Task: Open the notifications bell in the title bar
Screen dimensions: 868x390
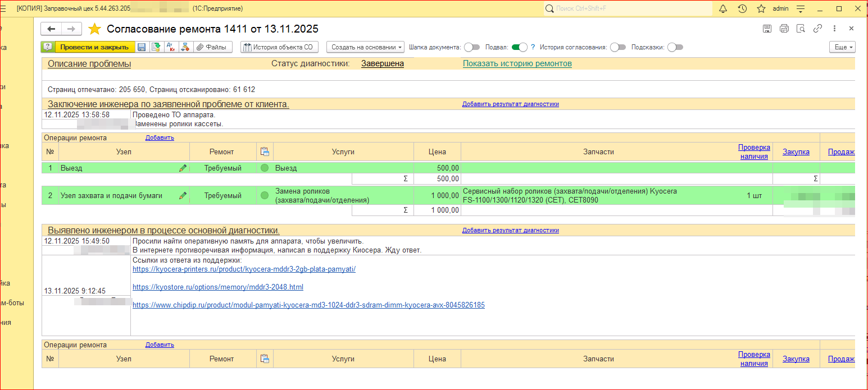Action: click(x=724, y=8)
